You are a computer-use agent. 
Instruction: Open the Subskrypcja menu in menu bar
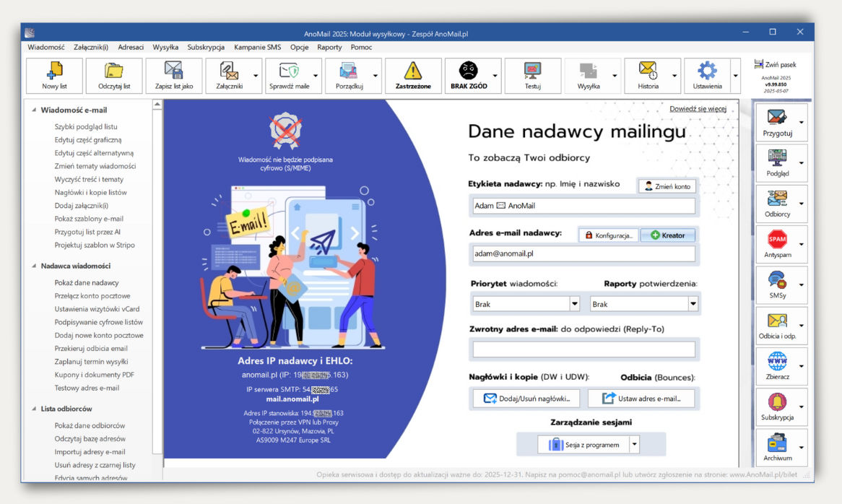[x=206, y=47]
